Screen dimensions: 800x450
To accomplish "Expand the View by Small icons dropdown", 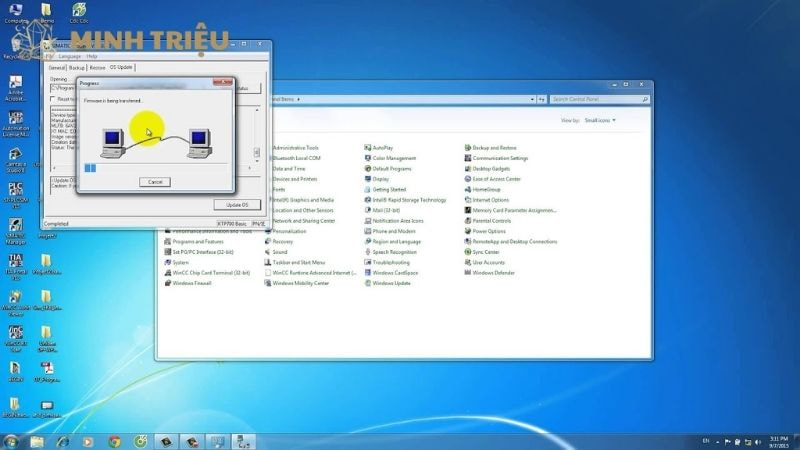I will click(x=601, y=120).
